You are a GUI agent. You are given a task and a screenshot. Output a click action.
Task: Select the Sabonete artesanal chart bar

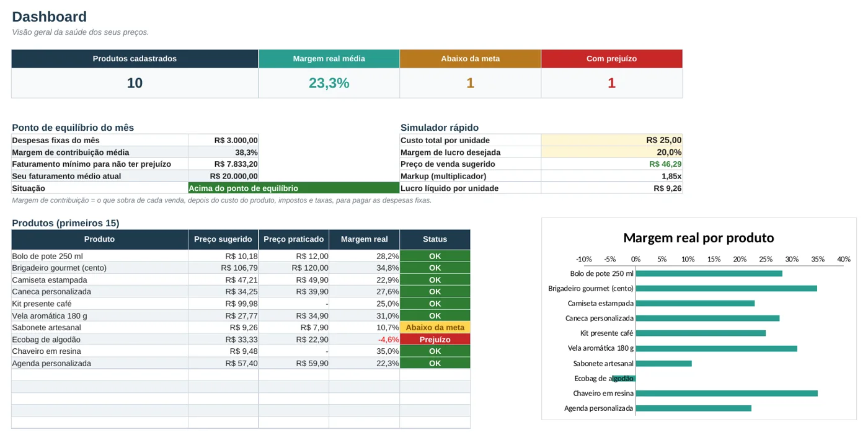[664, 363]
